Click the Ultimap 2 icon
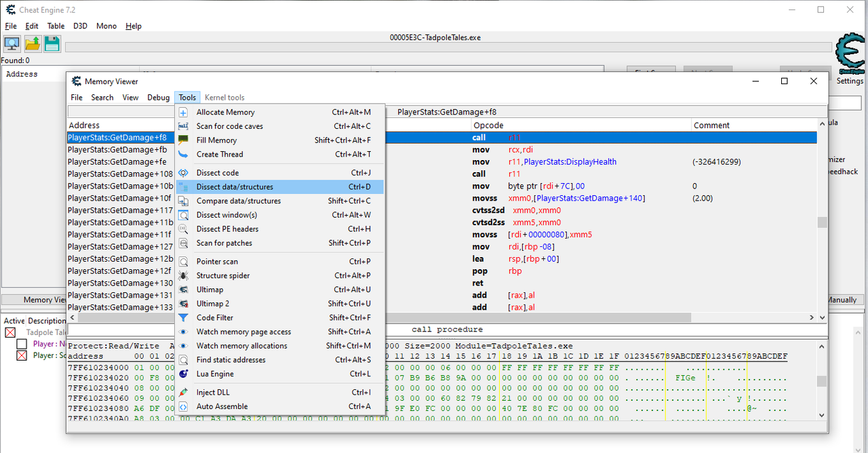Image resolution: width=868 pixels, height=453 pixels. pos(183,304)
